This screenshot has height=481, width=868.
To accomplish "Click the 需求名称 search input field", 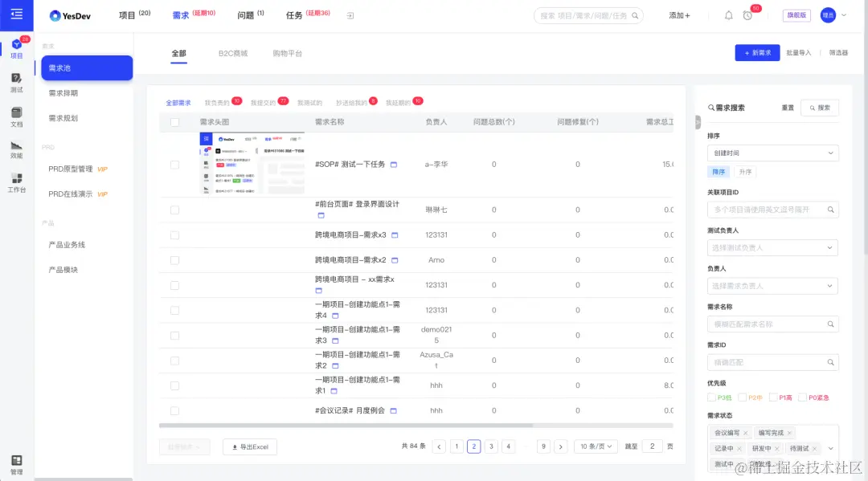I will pyautogui.click(x=772, y=324).
